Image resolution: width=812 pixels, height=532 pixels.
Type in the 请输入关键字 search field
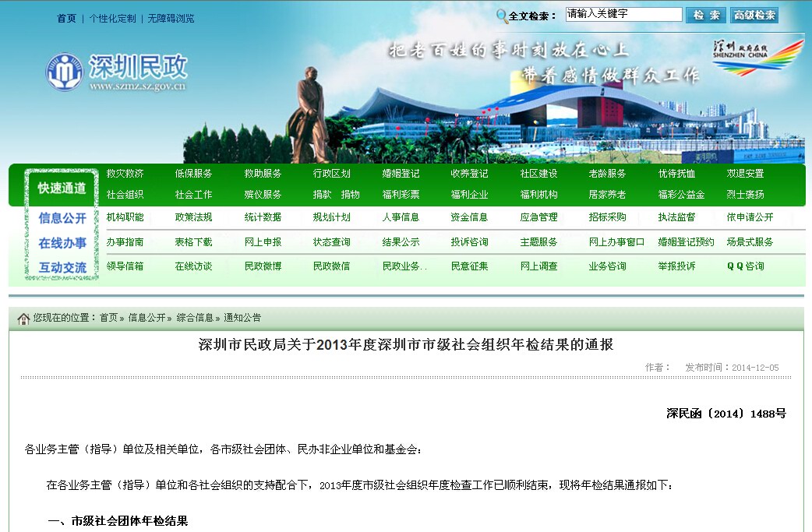[x=623, y=15]
